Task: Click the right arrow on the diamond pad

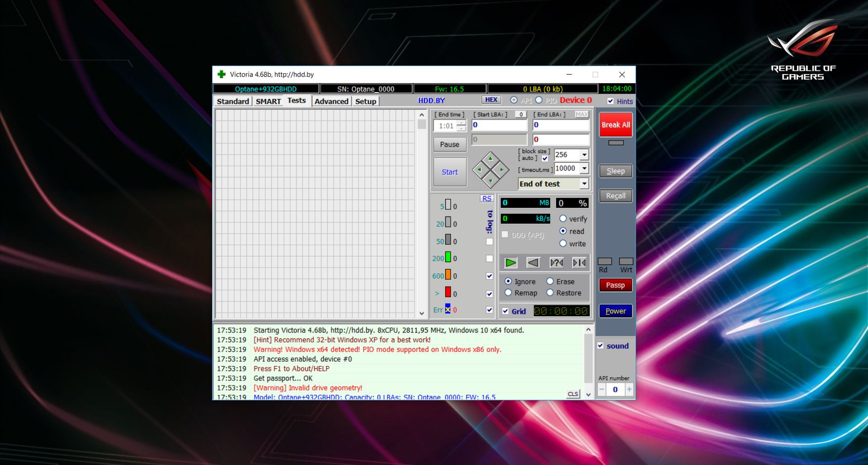Action: click(x=502, y=169)
